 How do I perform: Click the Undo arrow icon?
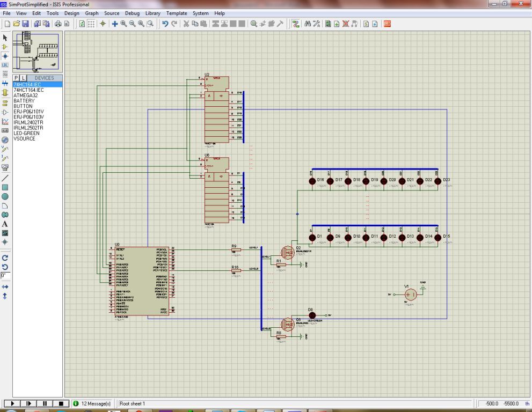pyautogui.click(x=165, y=24)
